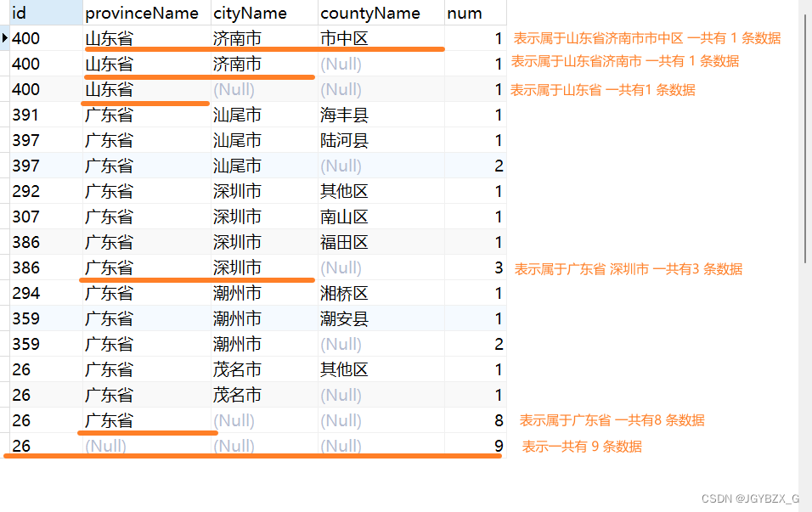This screenshot has width=812, height=512.
Task: Select the 潮安县 cell
Action: [x=381, y=318]
